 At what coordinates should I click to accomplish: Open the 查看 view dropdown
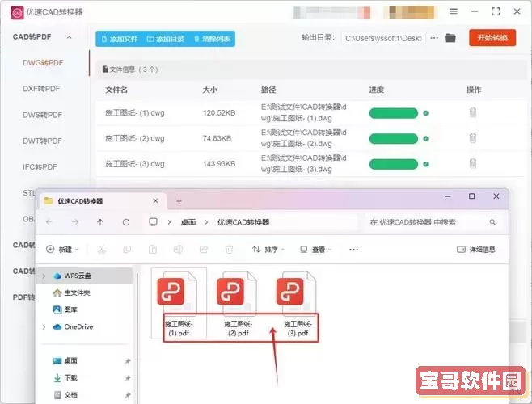[316, 250]
